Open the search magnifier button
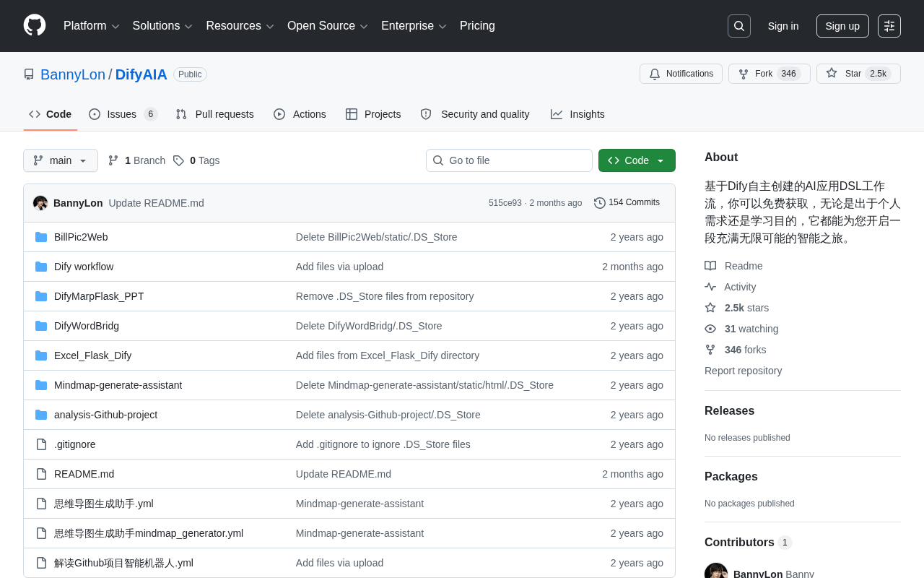The width and height of the screenshot is (924, 578). [739, 26]
